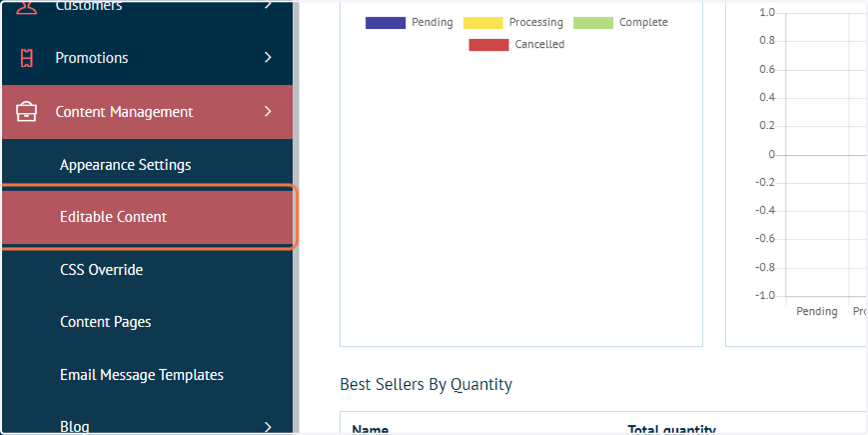Click the Total quantity column header

pyautogui.click(x=672, y=429)
